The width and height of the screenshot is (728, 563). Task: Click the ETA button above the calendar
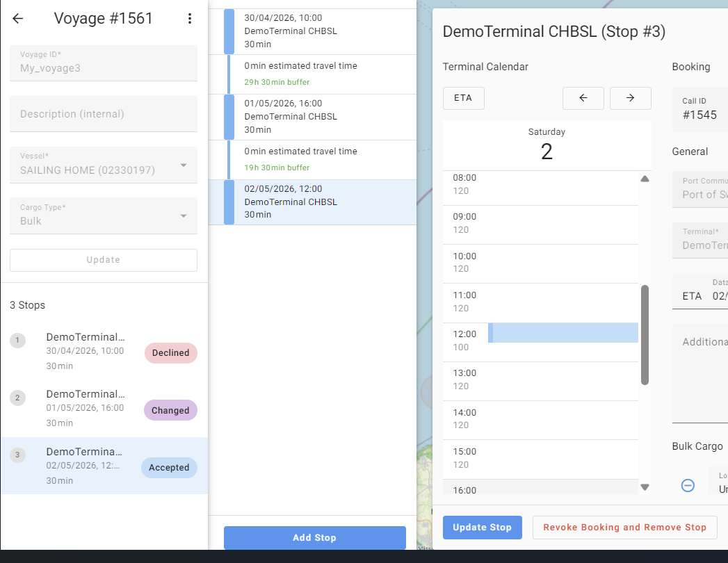pyautogui.click(x=463, y=98)
